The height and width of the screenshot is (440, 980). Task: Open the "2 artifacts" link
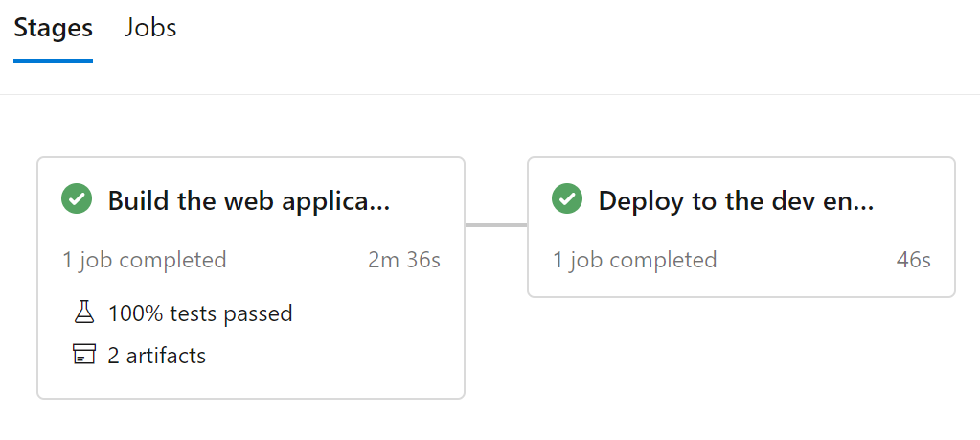(x=157, y=356)
